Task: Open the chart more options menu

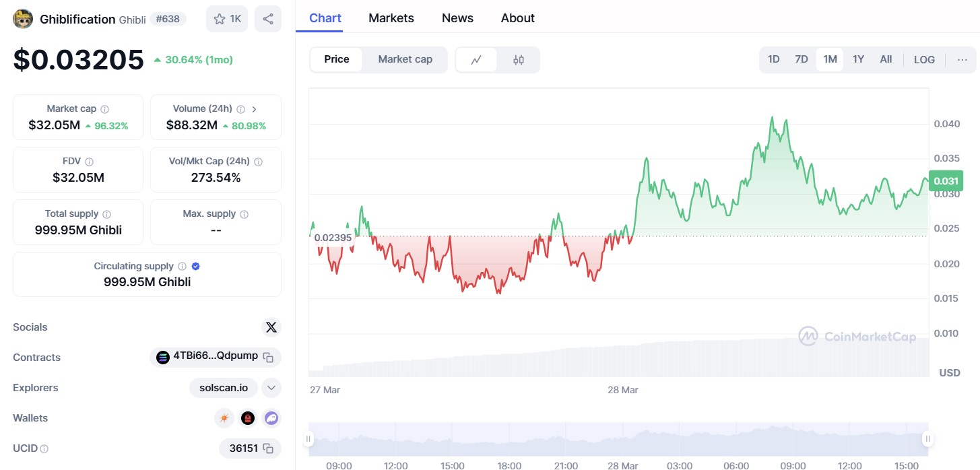Action: (962, 59)
